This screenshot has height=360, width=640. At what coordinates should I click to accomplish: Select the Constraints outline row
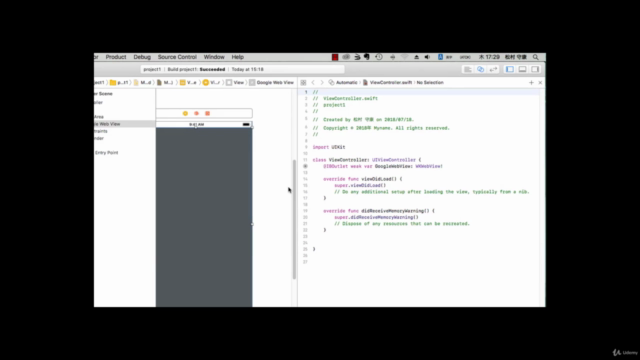(x=124, y=131)
